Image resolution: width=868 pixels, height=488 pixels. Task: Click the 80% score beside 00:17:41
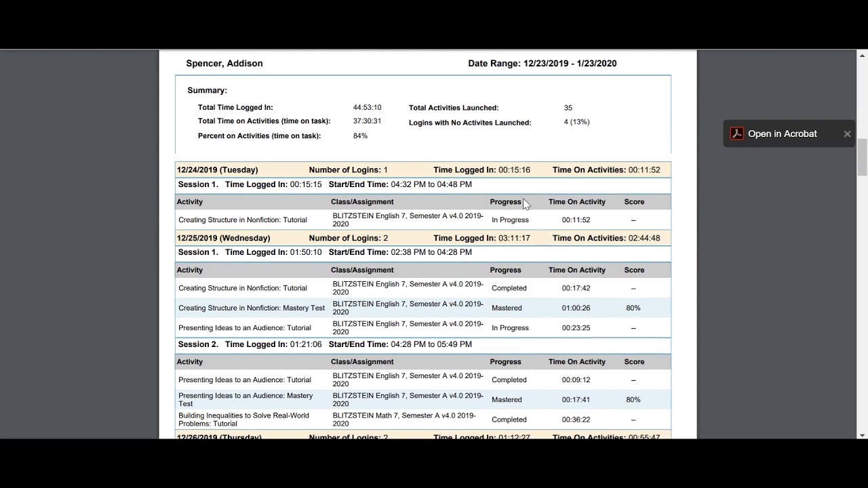[633, 400]
